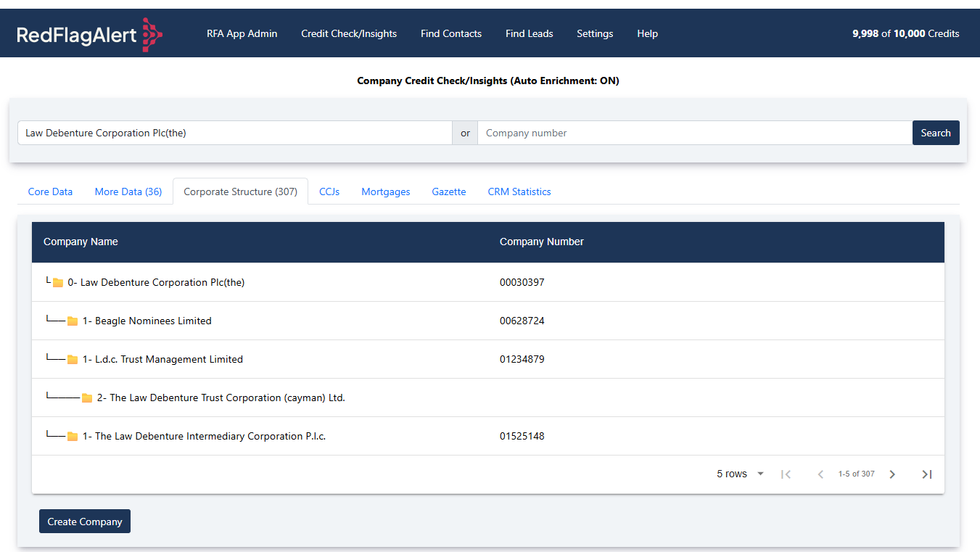This screenshot has width=980, height=552.
Task: Click folder icon beside Law Debenture Intermediary Corporation
Action: pyautogui.click(x=73, y=437)
